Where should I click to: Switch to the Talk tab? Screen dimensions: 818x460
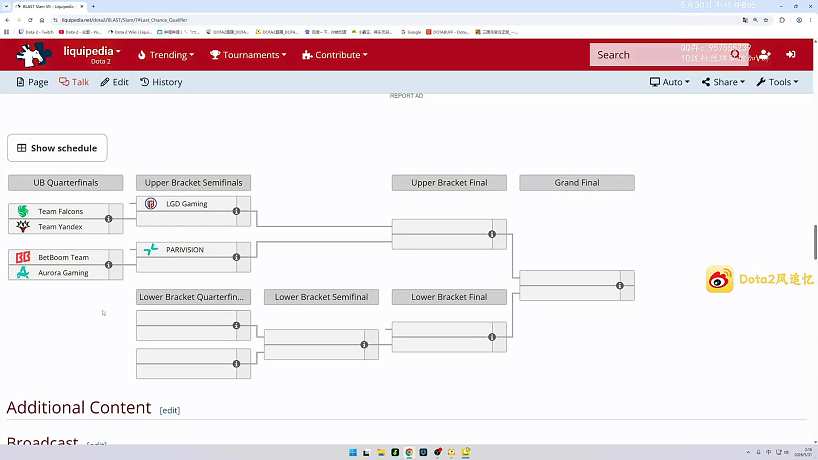[74, 82]
